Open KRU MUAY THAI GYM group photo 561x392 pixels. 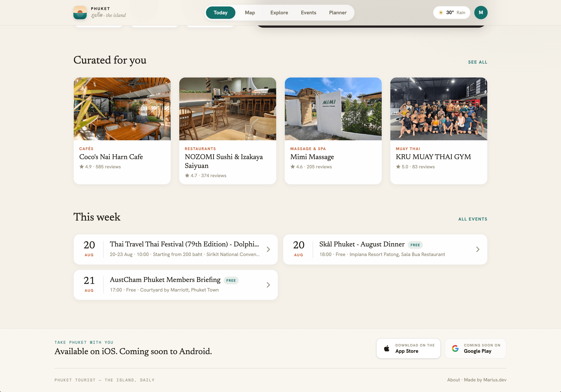click(439, 109)
